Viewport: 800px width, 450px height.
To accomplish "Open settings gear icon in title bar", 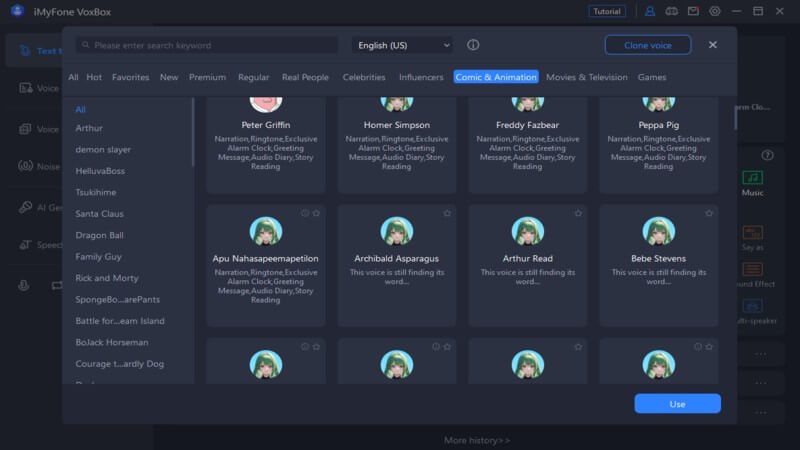I will click(715, 11).
